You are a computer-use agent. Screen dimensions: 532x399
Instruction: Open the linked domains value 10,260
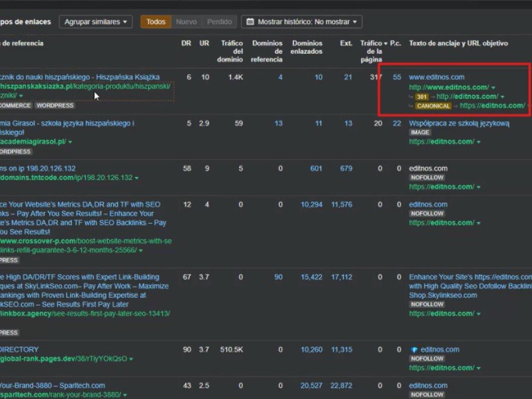[311, 350]
